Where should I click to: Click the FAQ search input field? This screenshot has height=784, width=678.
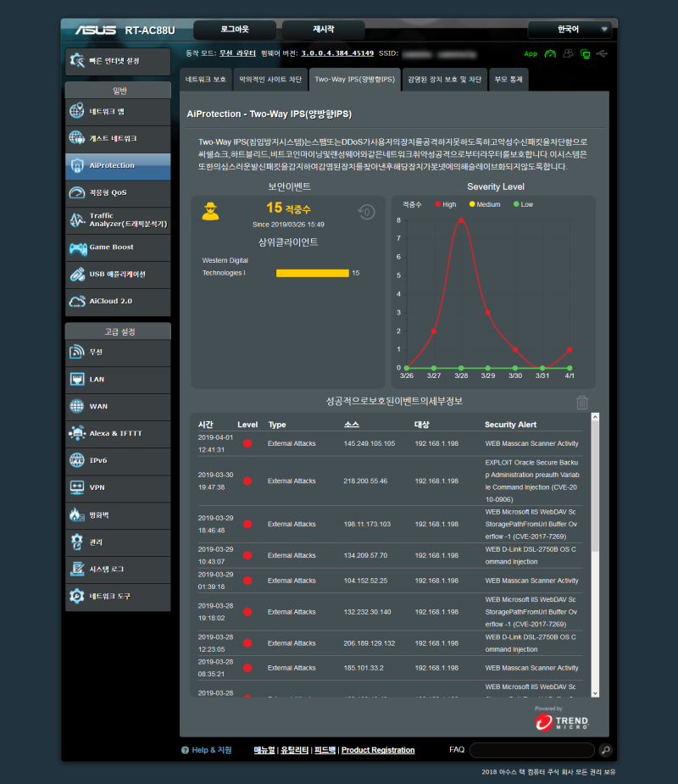pos(532,750)
